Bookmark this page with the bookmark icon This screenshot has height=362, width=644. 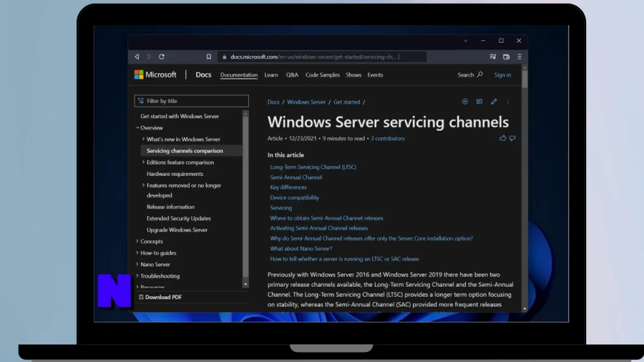(209, 57)
